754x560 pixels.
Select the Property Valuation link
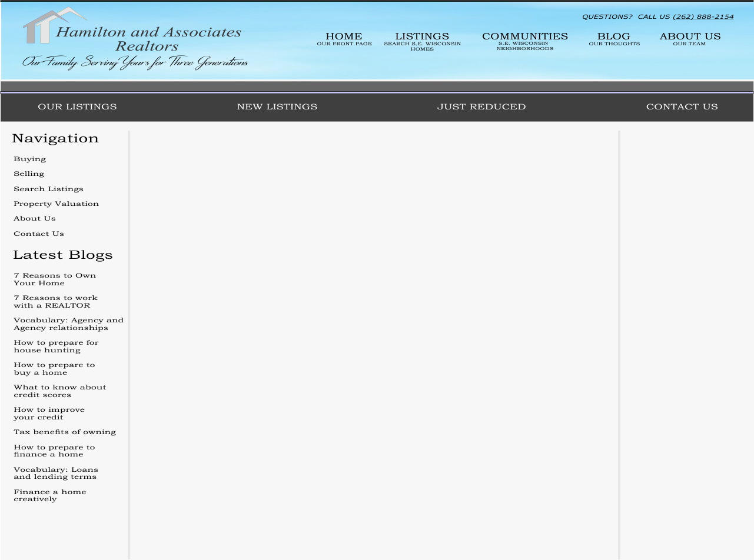coord(56,204)
